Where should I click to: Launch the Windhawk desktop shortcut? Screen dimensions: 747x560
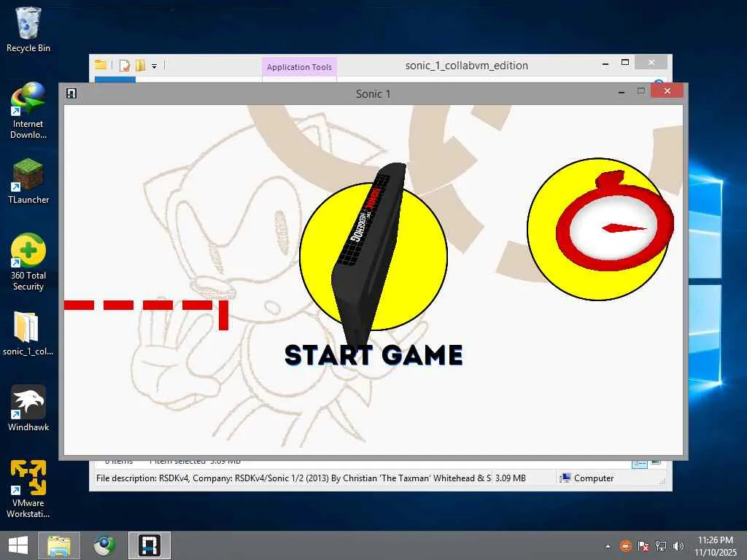tap(28, 408)
